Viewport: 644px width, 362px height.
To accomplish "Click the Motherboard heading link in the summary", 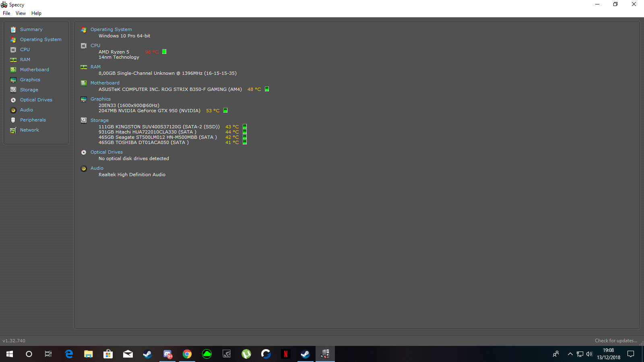I will (105, 83).
